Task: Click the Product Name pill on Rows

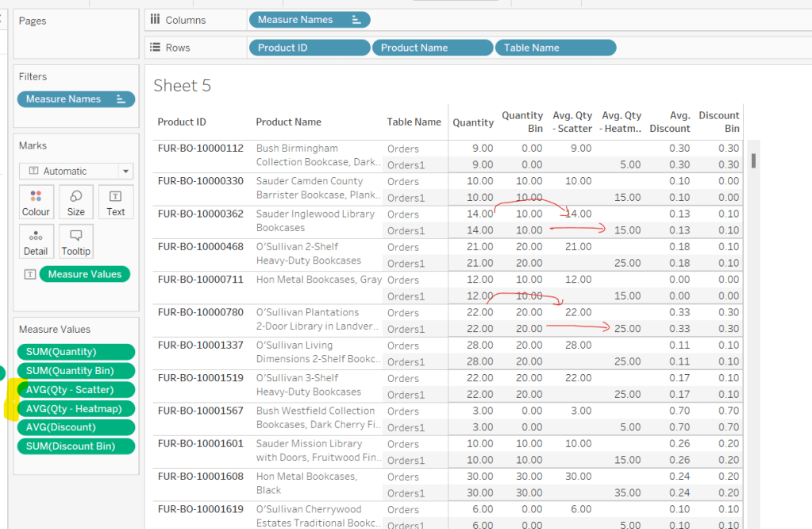Action: pos(433,48)
